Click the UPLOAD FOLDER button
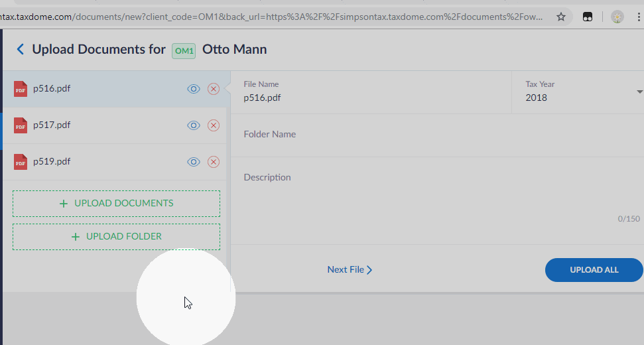This screenshot has width=644, height=345. 116,237
